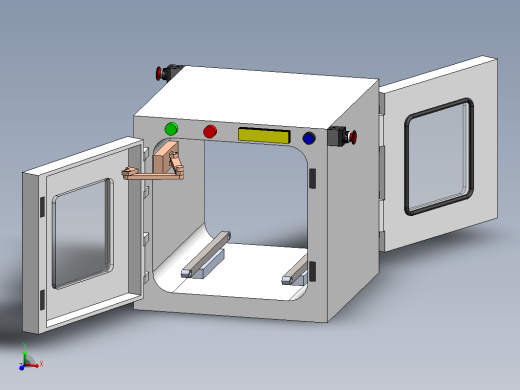Image resolution: width=520 pixels, height=390 pixels.
Task: Click the emergency stop on right side
Action: (342, 136)
